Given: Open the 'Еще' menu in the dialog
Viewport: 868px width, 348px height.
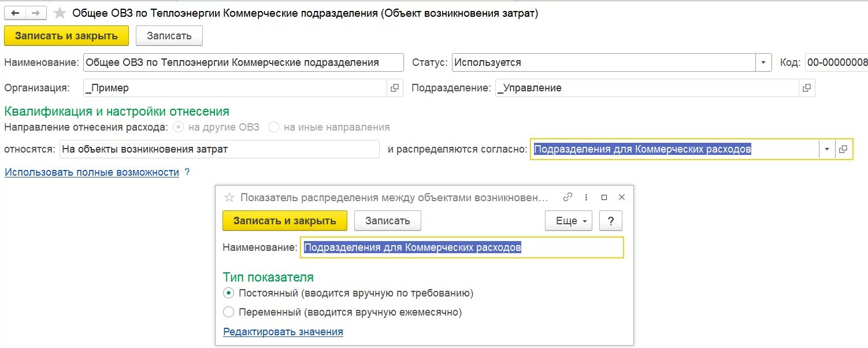Looking at the screenshot, I should [x=569, y=221].
